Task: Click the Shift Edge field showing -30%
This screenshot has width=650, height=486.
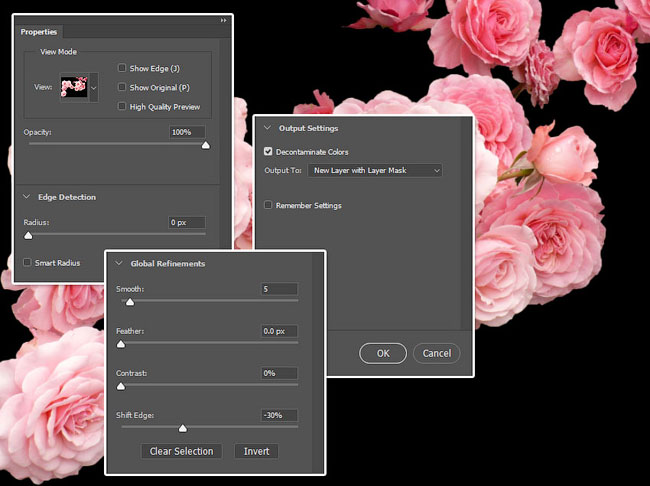Action: 279,415
